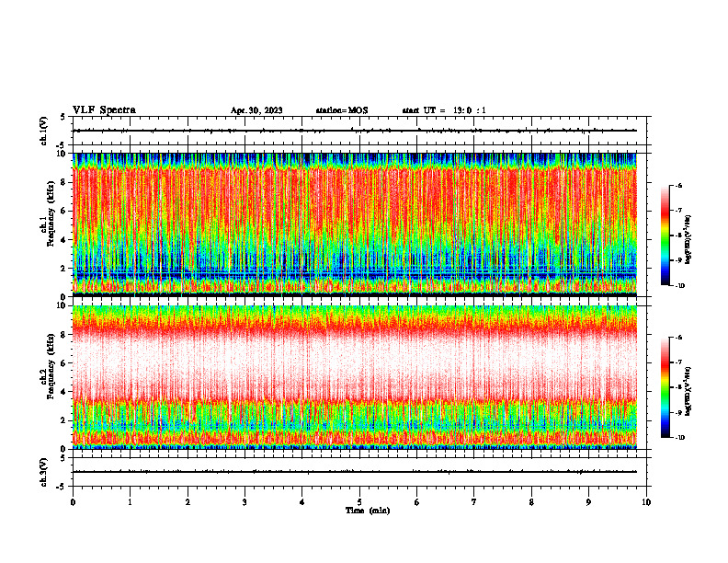Click time axis tick label "4"

302,502
